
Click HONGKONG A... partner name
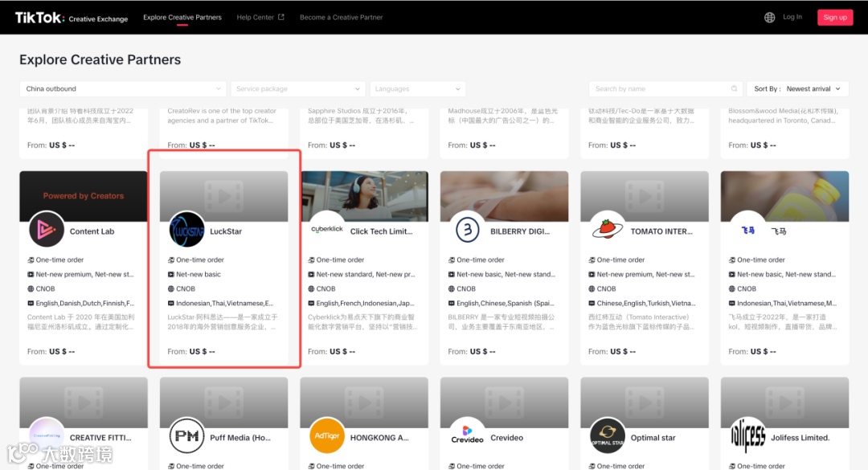pos(379,437)
